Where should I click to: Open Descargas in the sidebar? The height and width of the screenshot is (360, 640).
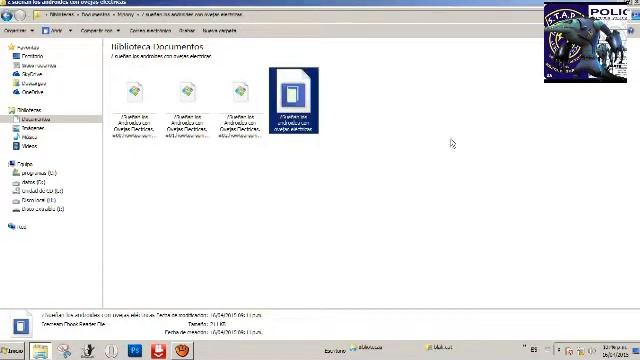click(x=30, y=83)
